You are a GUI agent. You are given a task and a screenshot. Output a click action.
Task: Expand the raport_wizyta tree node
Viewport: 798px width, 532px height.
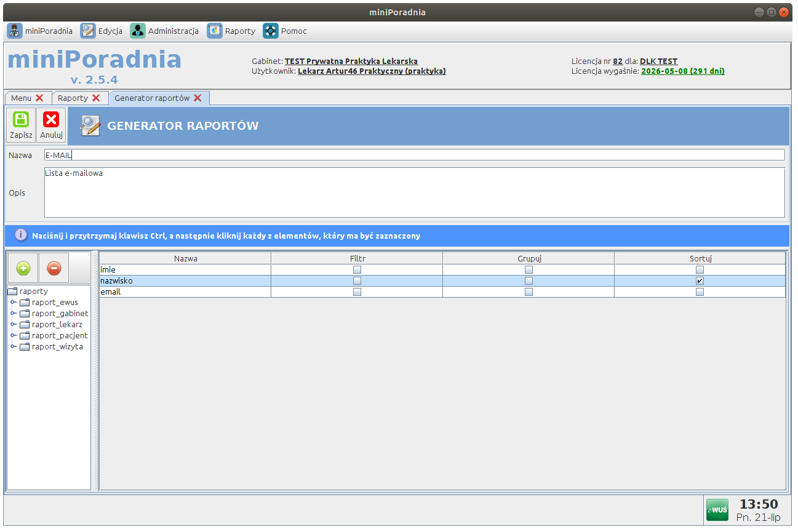13,347
